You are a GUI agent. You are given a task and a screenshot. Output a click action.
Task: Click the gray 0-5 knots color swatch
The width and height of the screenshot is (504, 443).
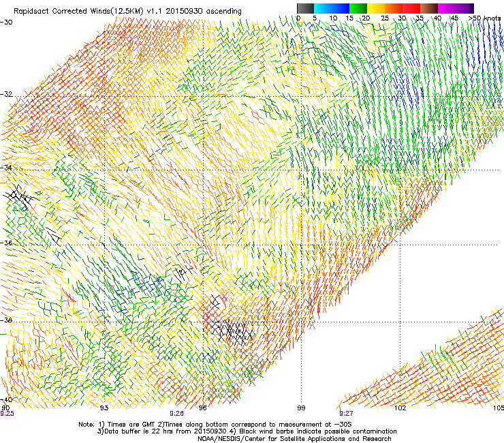tap(305, 8)
